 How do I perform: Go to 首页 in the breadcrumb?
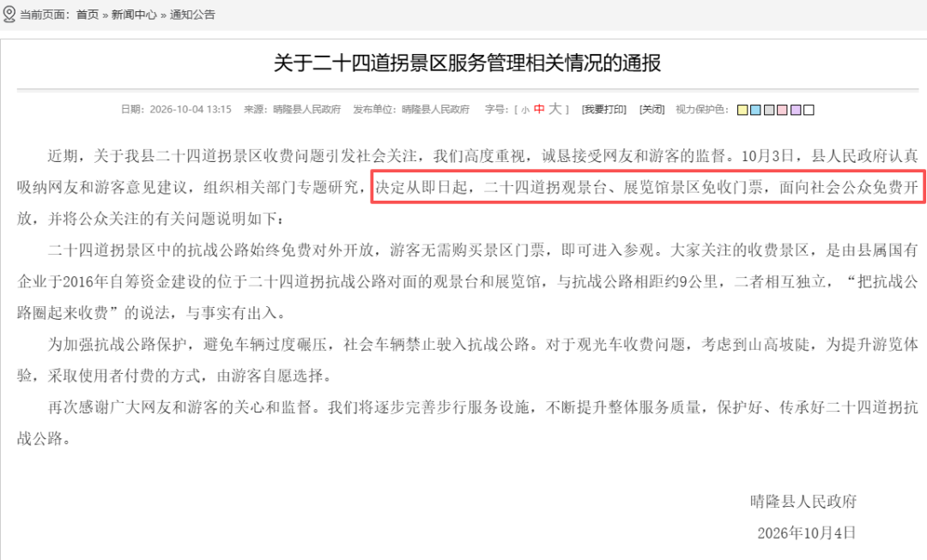[x=88, y=15]
